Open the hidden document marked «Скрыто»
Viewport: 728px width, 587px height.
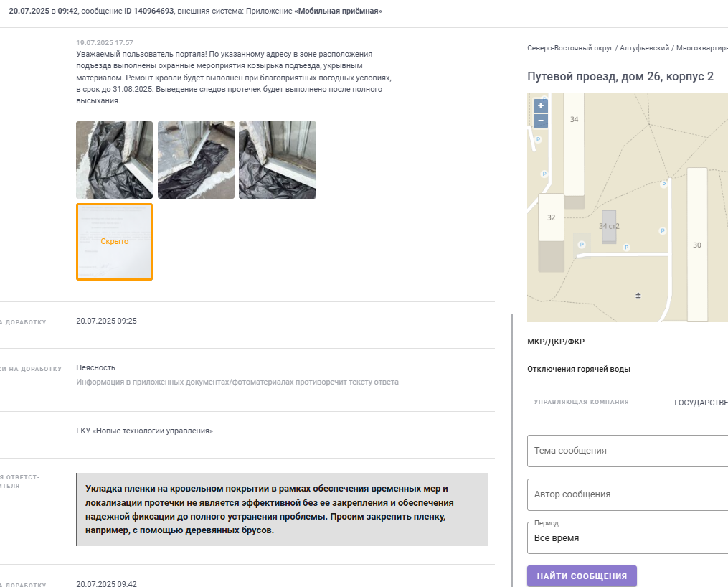[x=114, y=242]
